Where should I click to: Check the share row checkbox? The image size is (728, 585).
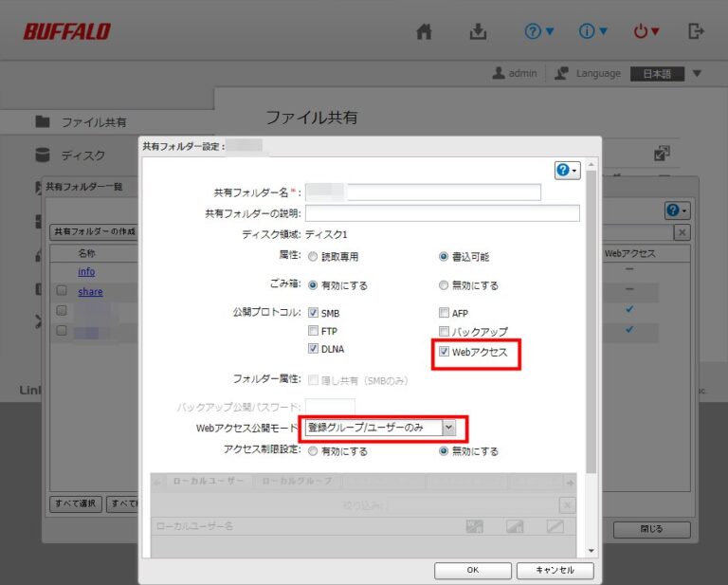coord(62,291)
